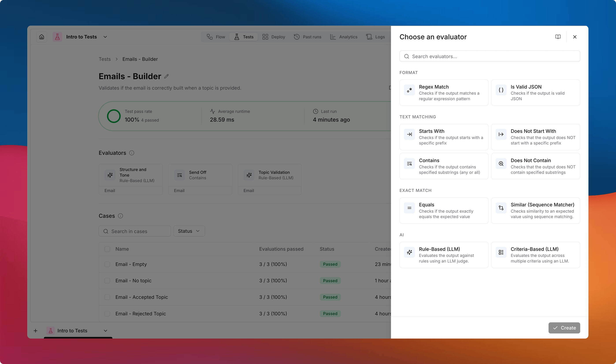
Task: Click the Email - Accepted Topic case name
Action: pyautogui.click(x=142, y=297)
